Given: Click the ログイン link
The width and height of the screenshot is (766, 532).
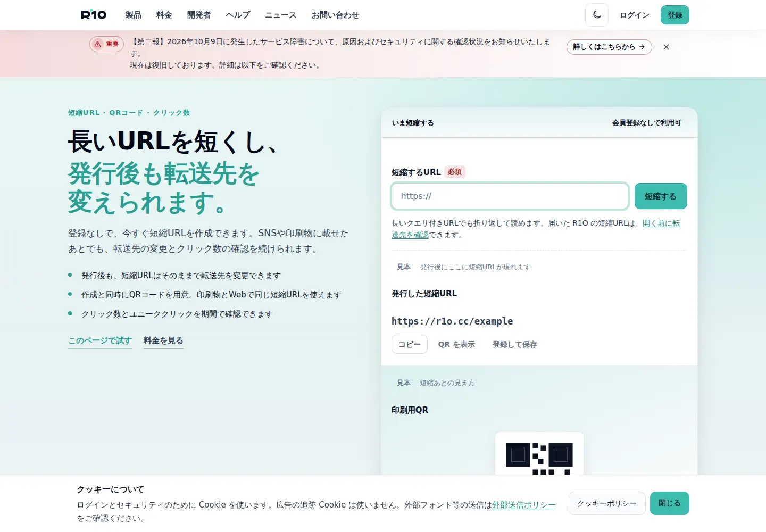Looking at the screenshot, I should (634, 15).
